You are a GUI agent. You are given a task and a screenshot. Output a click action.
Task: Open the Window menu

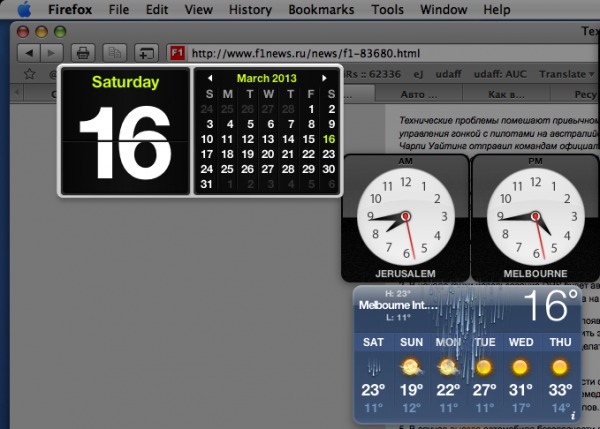click(443, 10)
